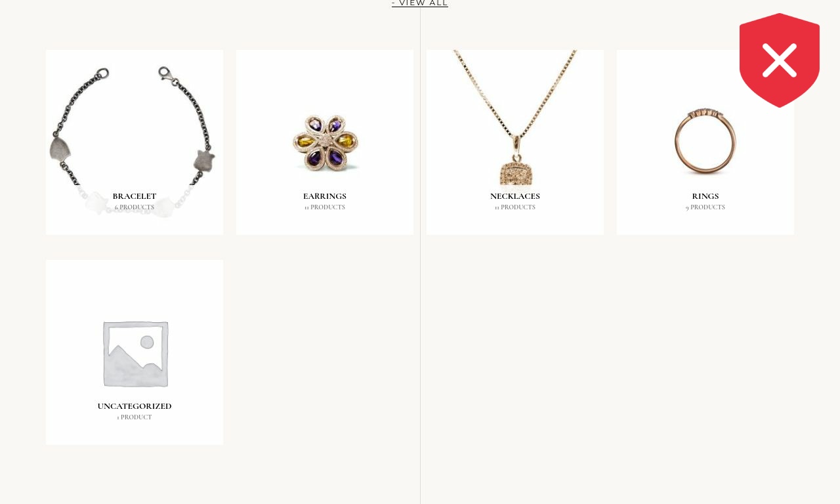Go to the Necklaces category
Screen dimensions: 840x504
[x=515, y=196]
